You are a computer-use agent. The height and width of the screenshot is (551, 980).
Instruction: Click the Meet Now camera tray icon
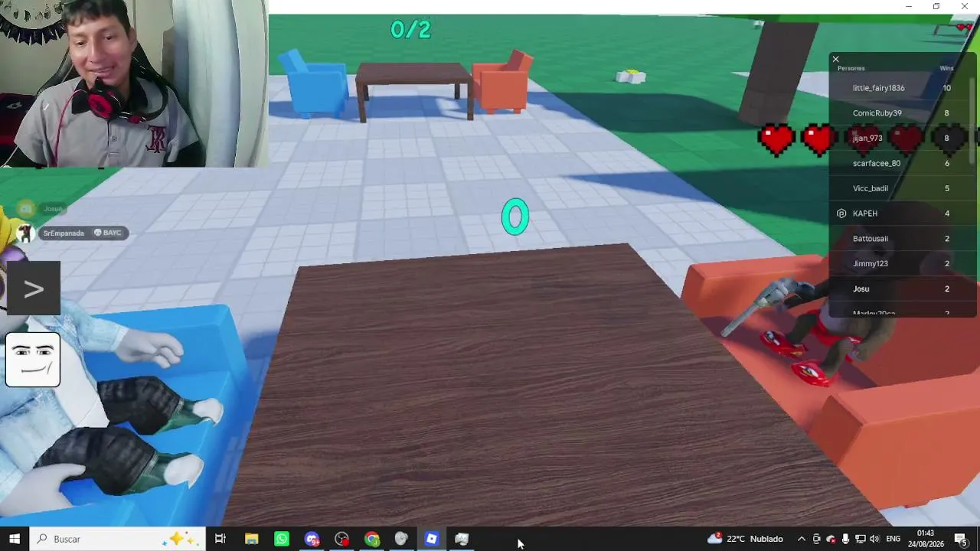816,539
